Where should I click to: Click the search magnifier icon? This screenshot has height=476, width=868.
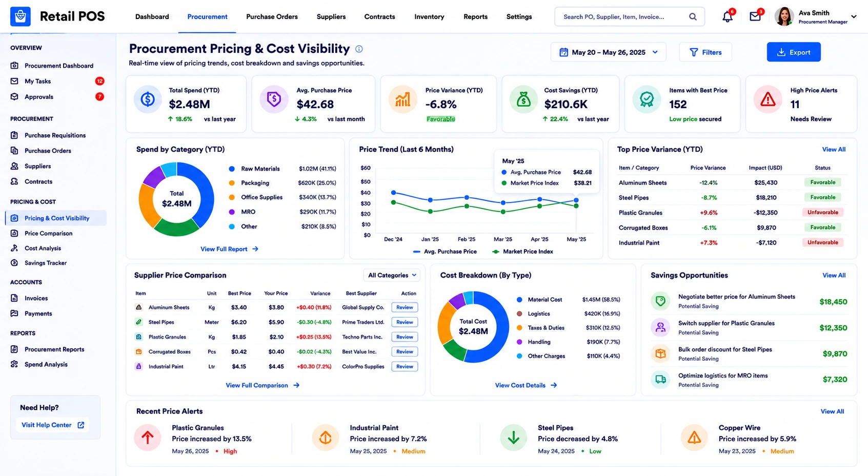(x=693, y=17)
